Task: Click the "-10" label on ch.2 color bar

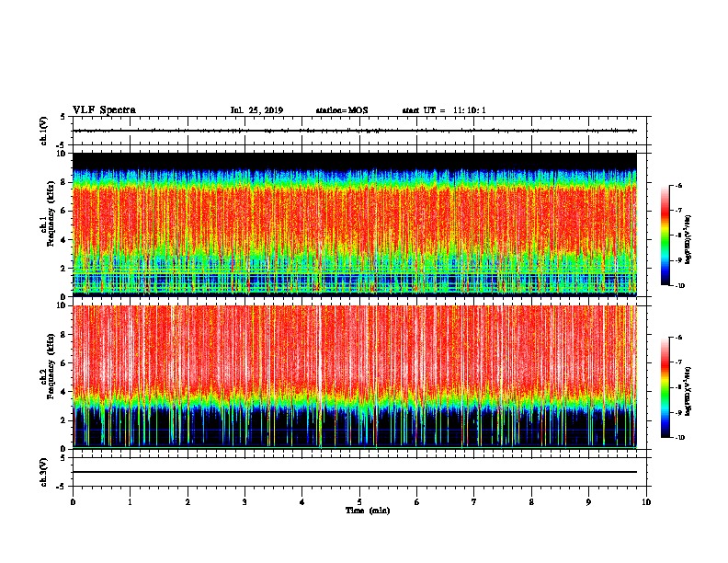Action: 679,438
